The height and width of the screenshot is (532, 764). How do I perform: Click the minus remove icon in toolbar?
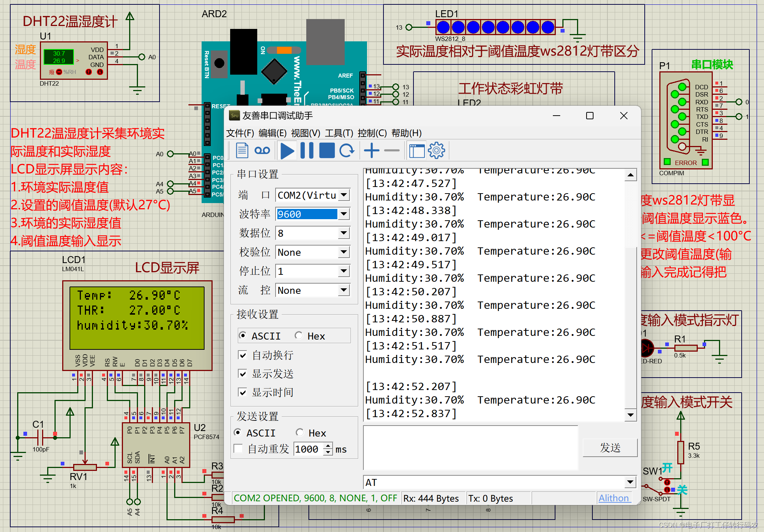[392, 151]
